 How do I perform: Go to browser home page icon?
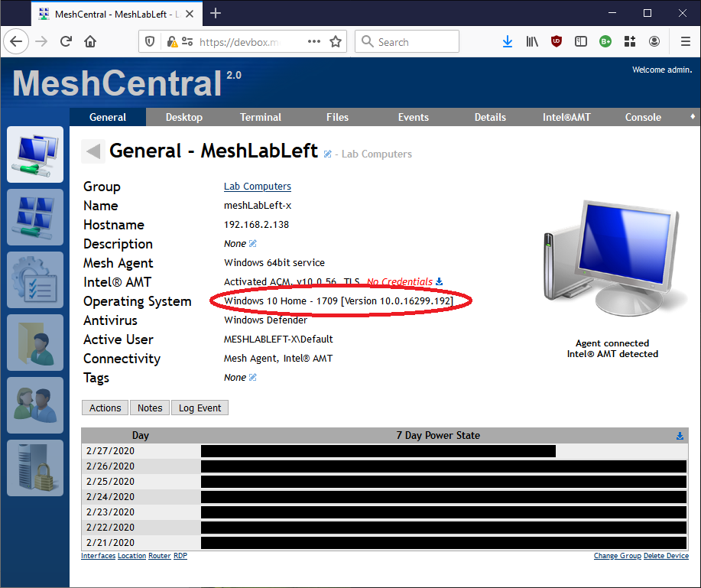[x=90, y=41]
